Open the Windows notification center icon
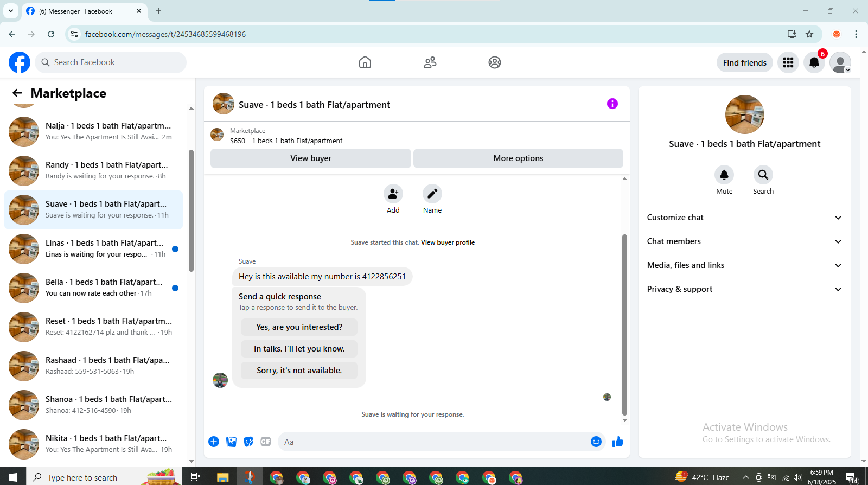 click(852, 477)
